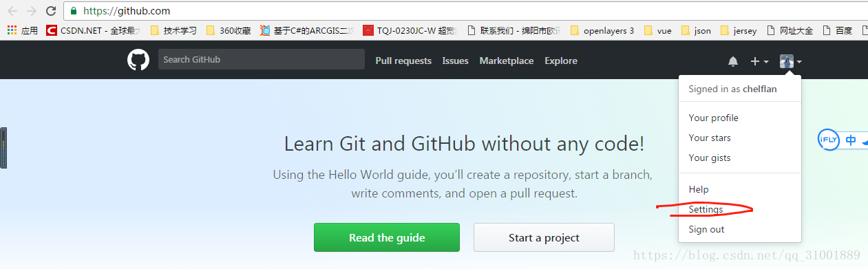Click the Signed in as chelflan text
Viewport: 868px width, 269px height.
[733, 89]
